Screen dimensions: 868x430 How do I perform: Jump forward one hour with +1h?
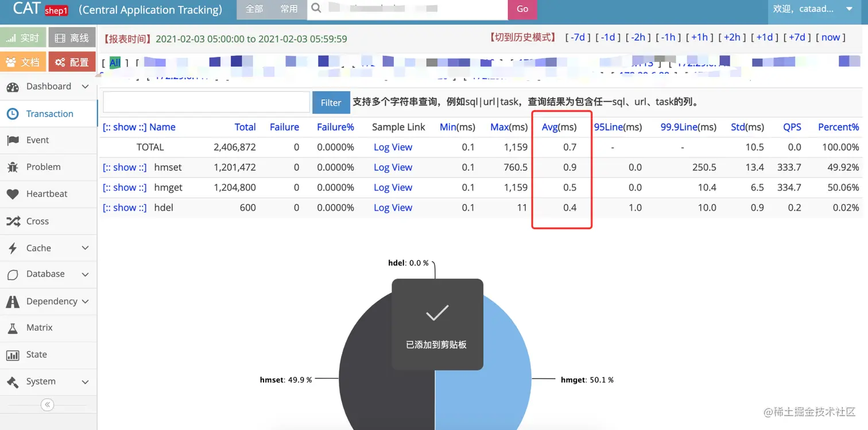(699, 37)
